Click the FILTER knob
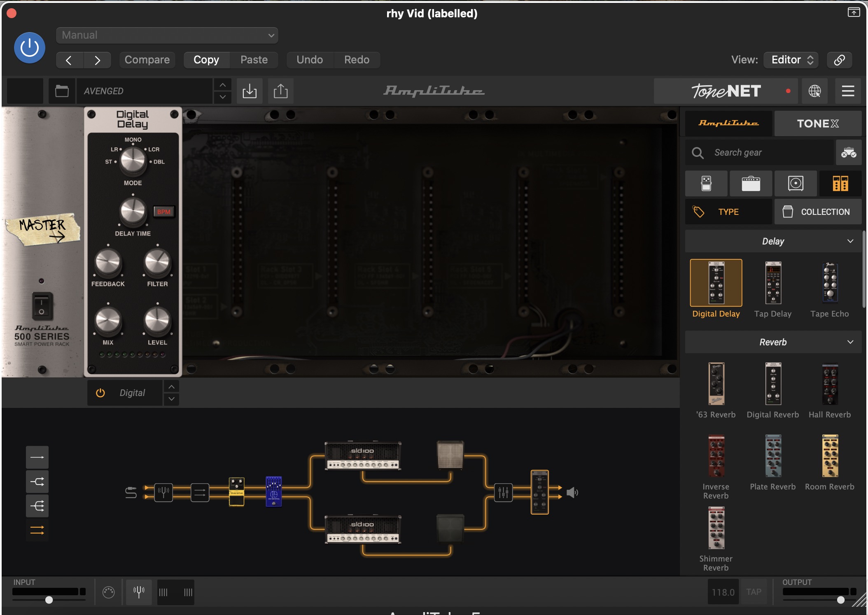 (157, 262)
